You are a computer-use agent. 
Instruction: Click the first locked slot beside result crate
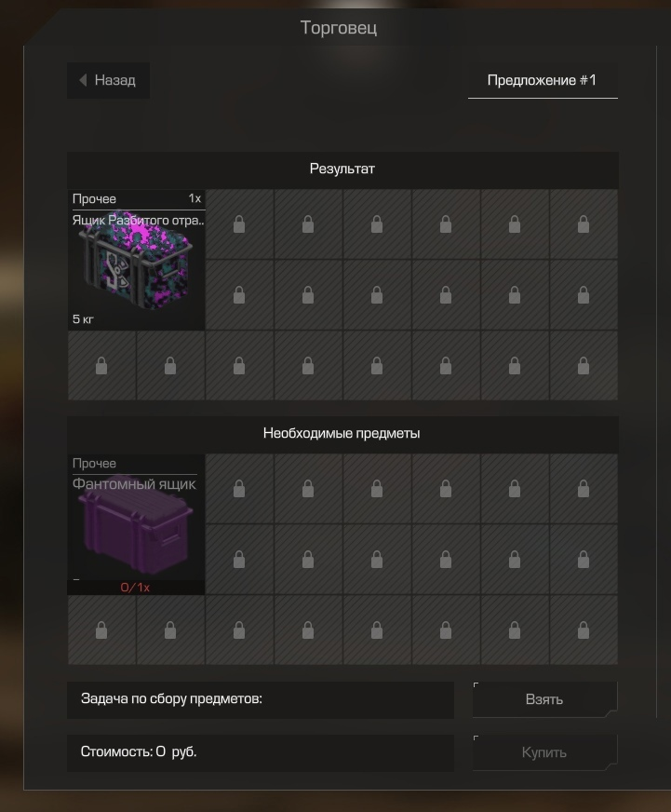[239, 224]
